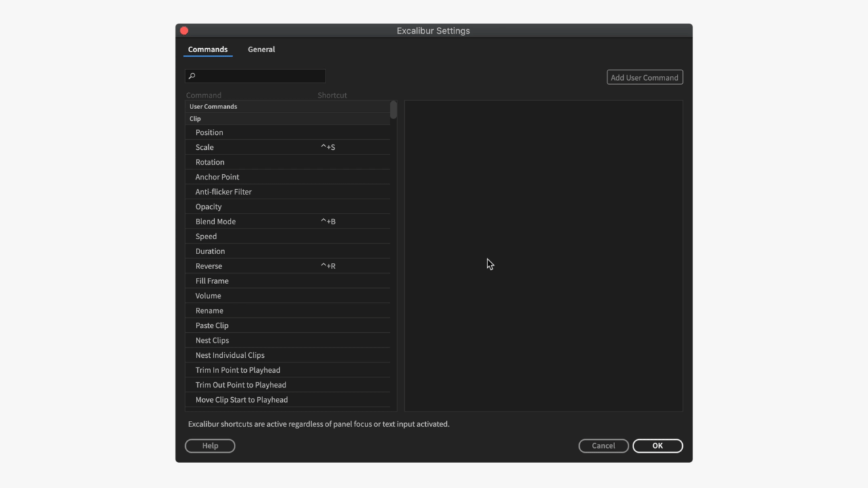The image size is (868, 488).
Task: Select the Opacity command row
Action: click(x=288, y=207)
